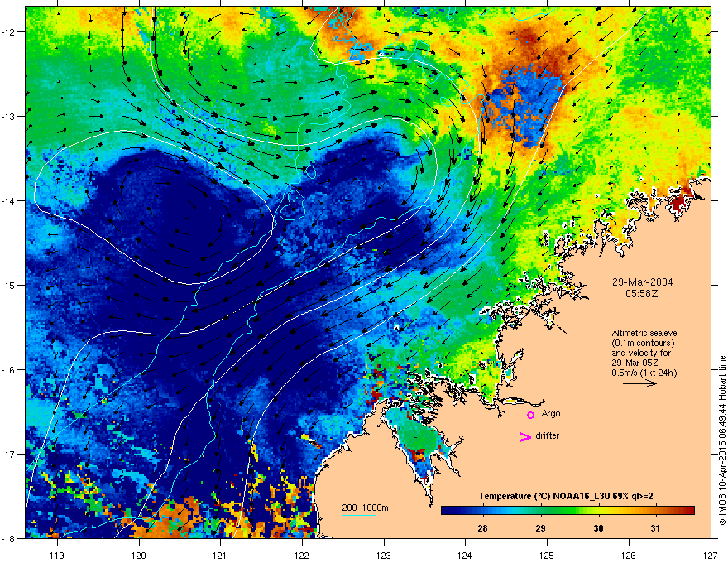Click the temperature color bar
Viewport: 728px width, 563px height.
point(568,510)
